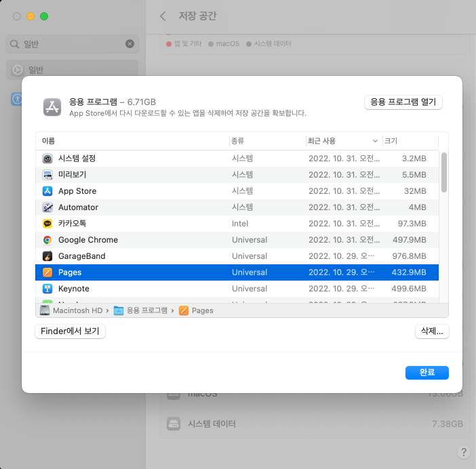Click 응용 프로그램 열기 button

pos(403,102)
